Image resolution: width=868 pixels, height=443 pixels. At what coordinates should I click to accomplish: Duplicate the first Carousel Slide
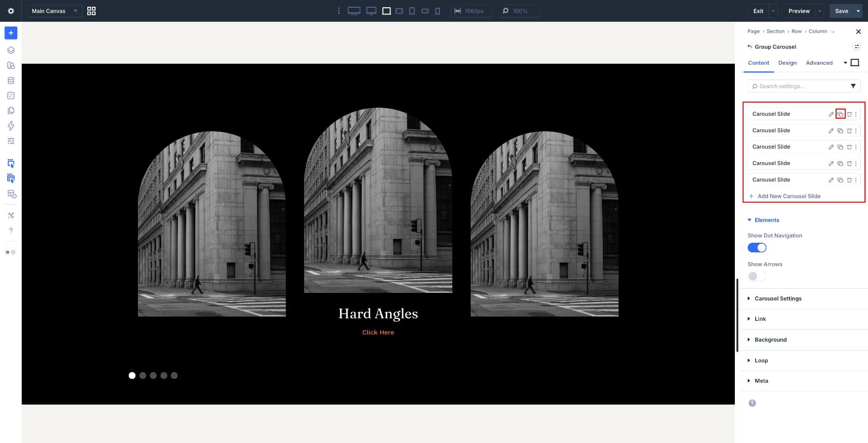[840, 114]
